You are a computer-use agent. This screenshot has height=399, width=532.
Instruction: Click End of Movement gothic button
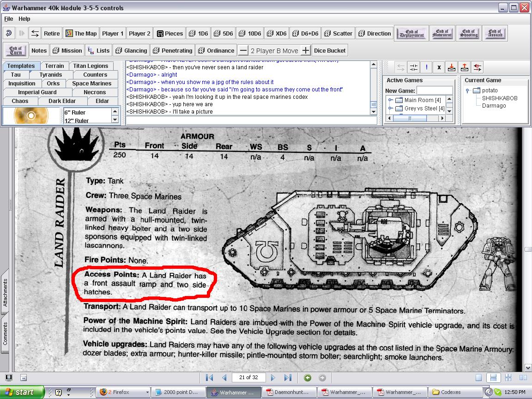pyautogui.click(x=442, y=33)
